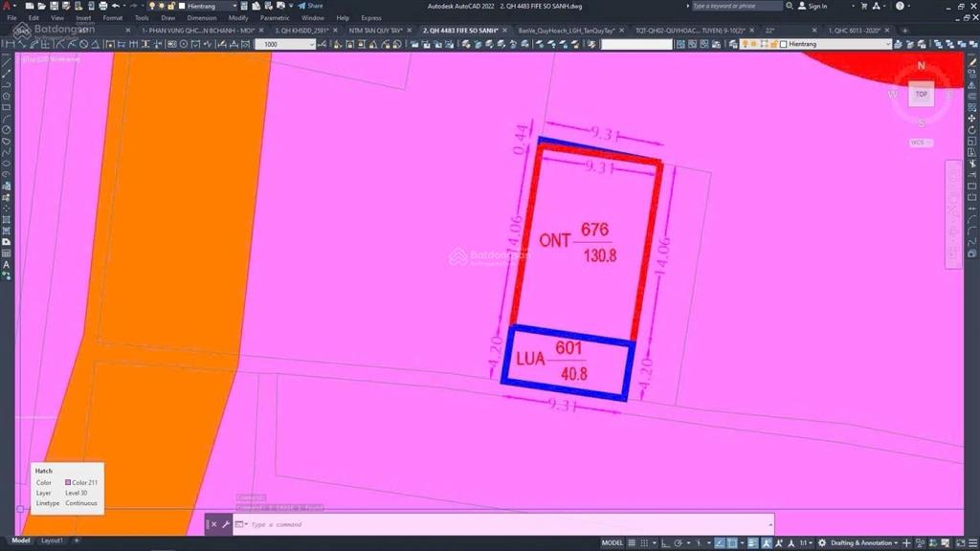Click the Open folder icon

click(x=41, y=6)
